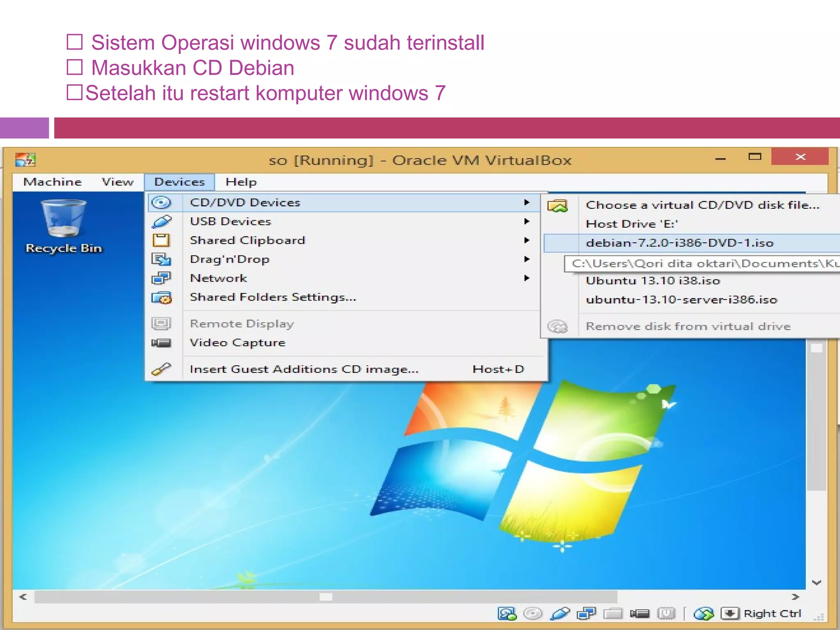Select debian-7.2.0-i386-DVD-1.iso disk image
840x630 pixels.
tap(679, 243)
